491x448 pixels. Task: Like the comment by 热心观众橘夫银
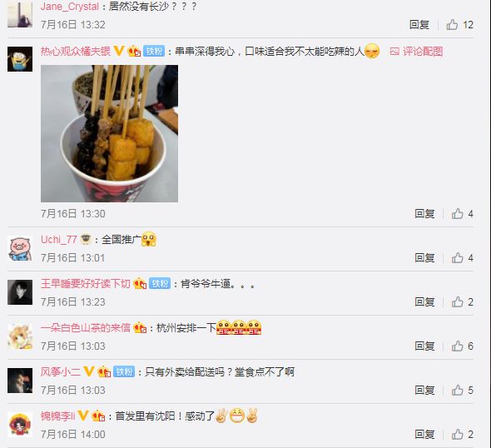coord(457,214)
